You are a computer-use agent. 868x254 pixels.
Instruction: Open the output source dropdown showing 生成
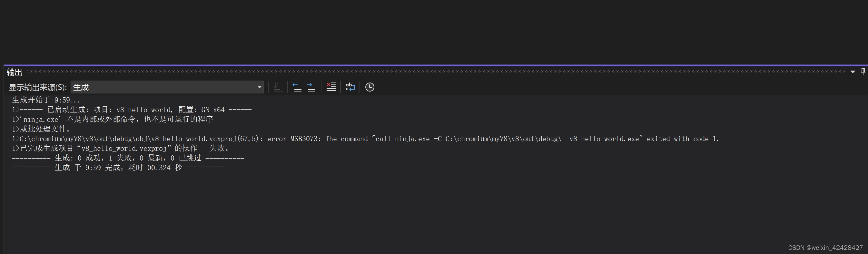(167, 87)
